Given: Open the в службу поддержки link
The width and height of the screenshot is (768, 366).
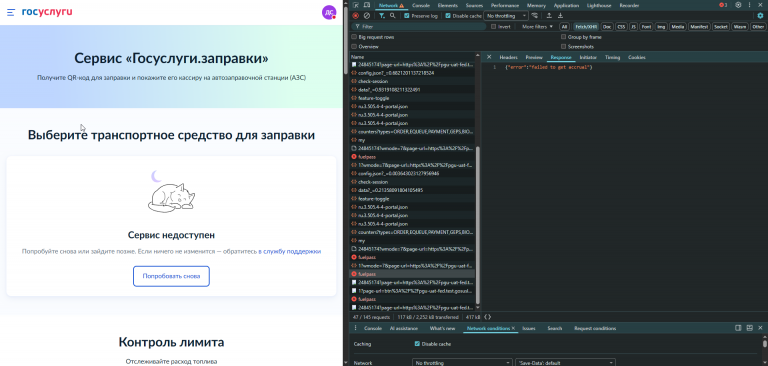Looking at the screenshot, I should [289, 251].
